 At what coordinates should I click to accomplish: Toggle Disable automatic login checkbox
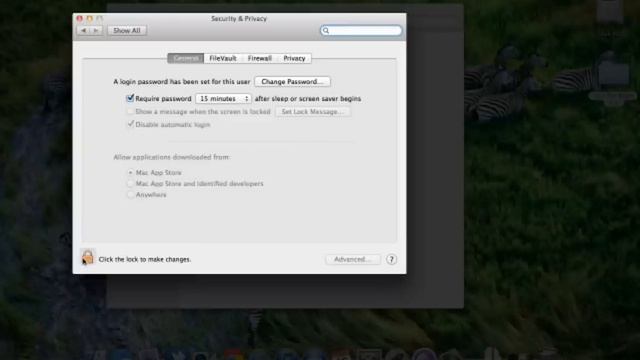click(130, 124)
